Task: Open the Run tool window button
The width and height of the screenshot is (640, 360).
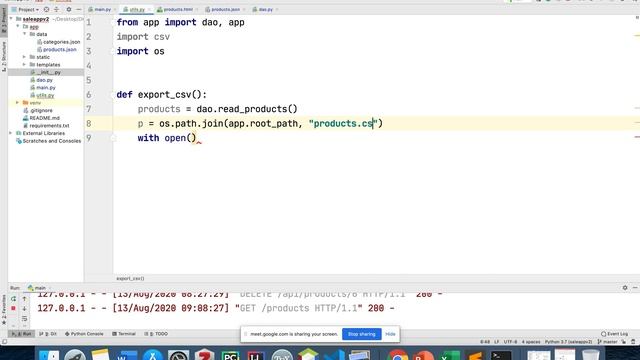Action: [21, 334]
